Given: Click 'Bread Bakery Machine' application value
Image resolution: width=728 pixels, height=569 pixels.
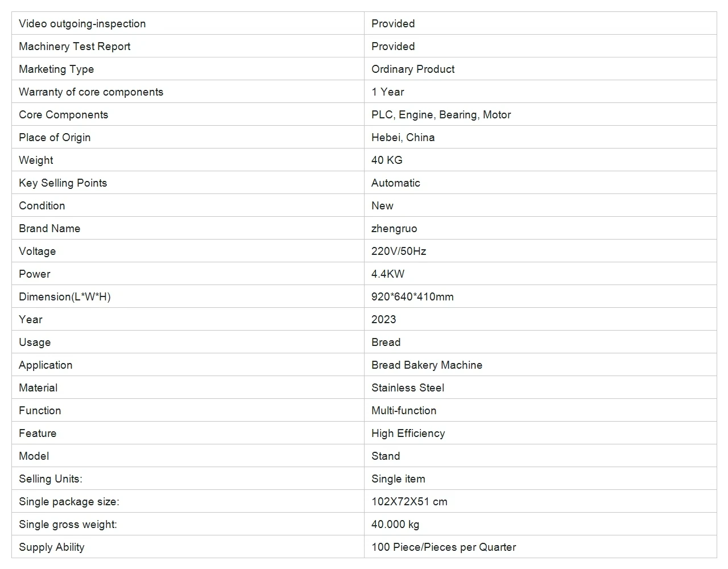Looking at the screenshot, I should (427, 365).
